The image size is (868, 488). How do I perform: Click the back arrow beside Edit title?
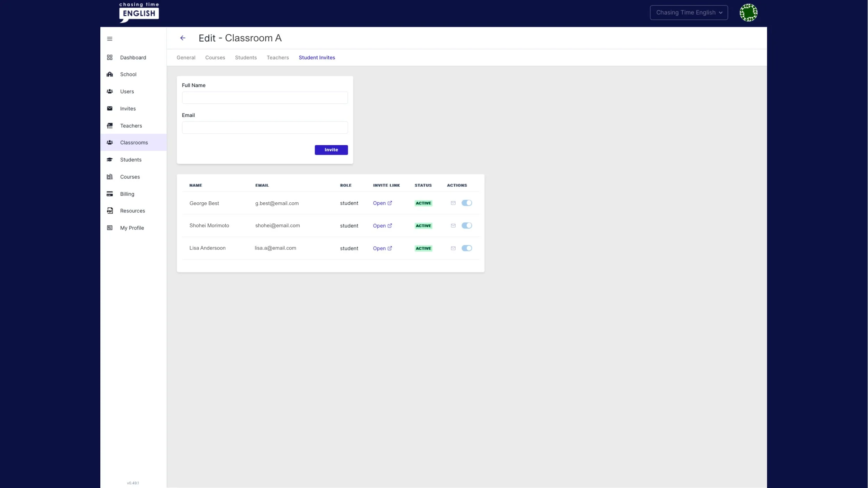coord(183,38)
